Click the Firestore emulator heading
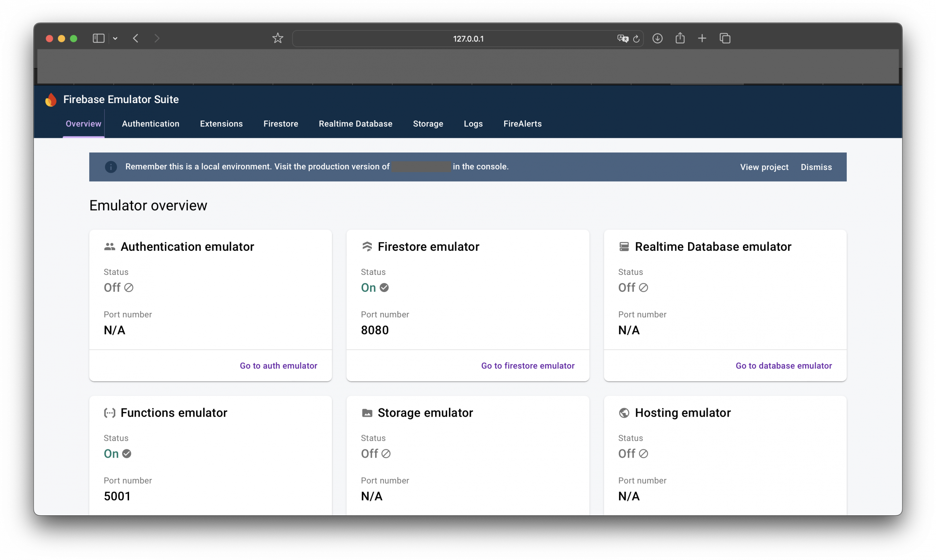This screenshot has height=560, width=936. coord(429,247)
